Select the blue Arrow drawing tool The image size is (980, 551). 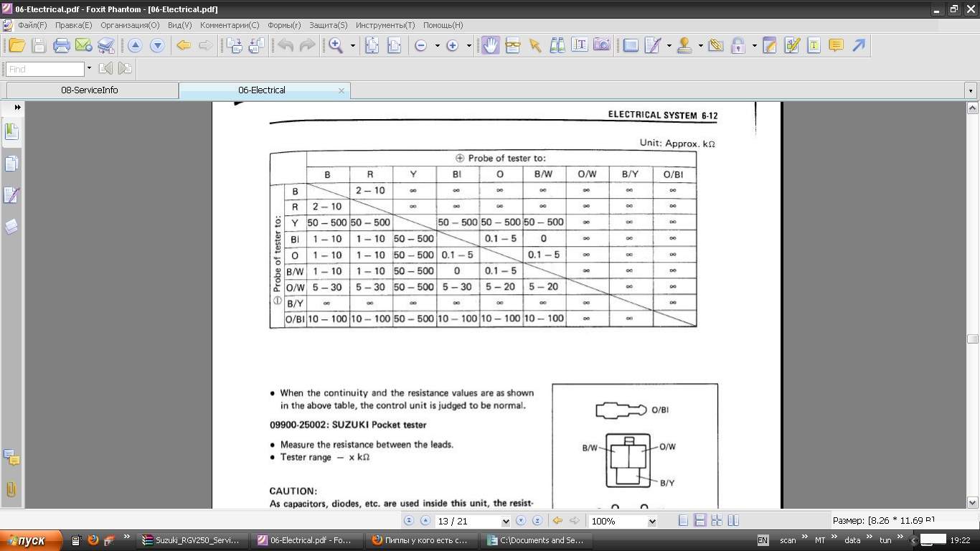tap(858, 46)
